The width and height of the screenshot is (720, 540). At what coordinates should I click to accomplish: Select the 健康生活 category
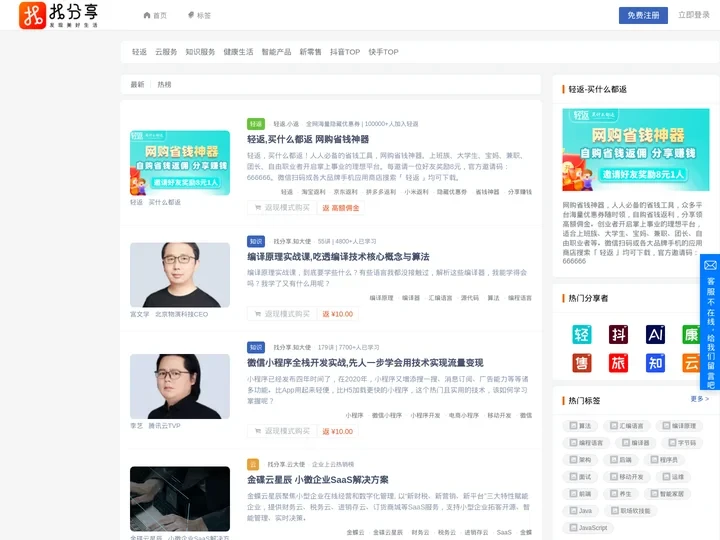(238, 52)
